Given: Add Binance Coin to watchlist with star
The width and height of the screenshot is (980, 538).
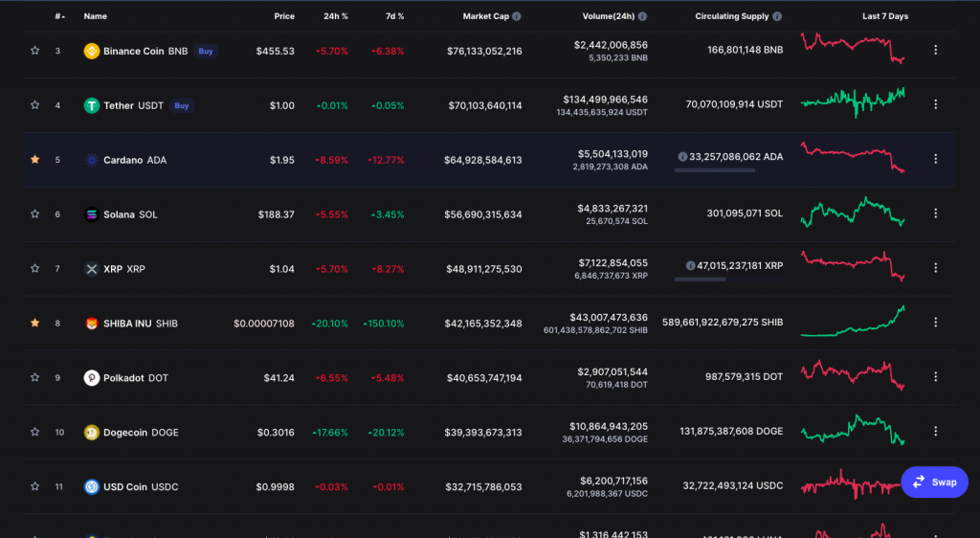Looking at the screenshot, I should click(35, 51).
